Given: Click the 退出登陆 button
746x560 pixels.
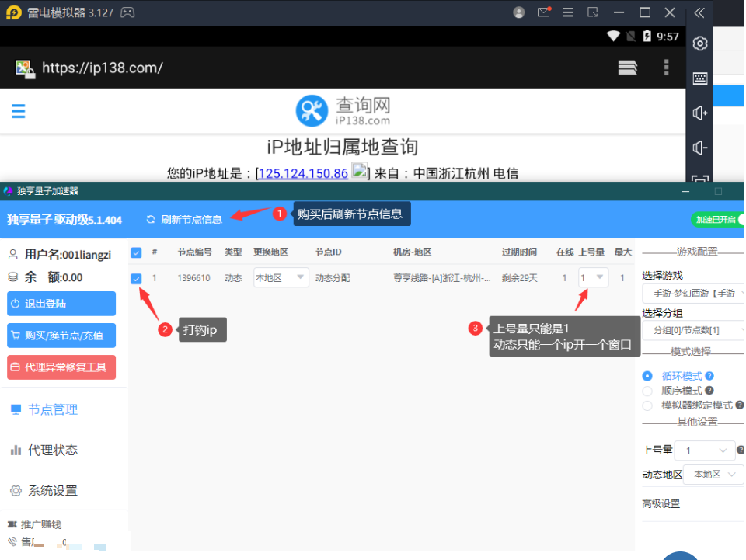Looking at the screenshot, I should 61,303.
